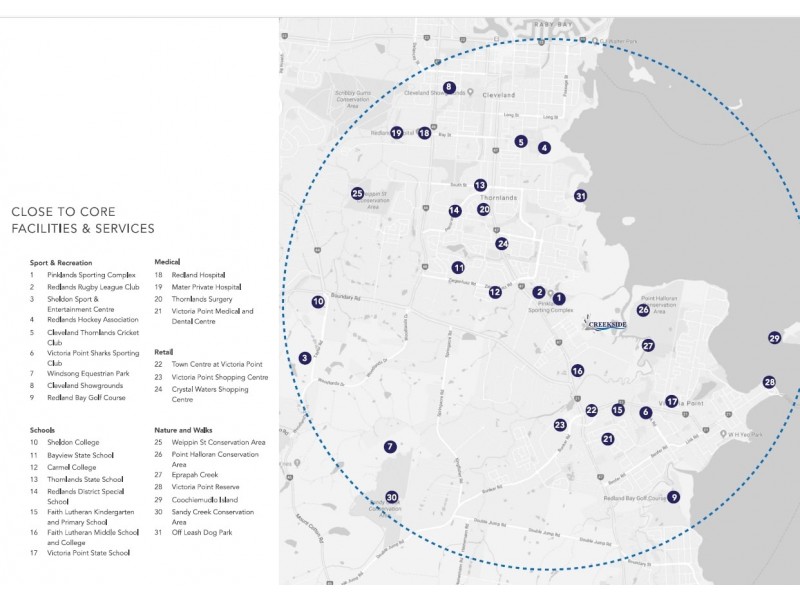The image size is (800, 600).
Task: Click 'Thornlands Surgery' legend entry
Action: pos(202,299)
